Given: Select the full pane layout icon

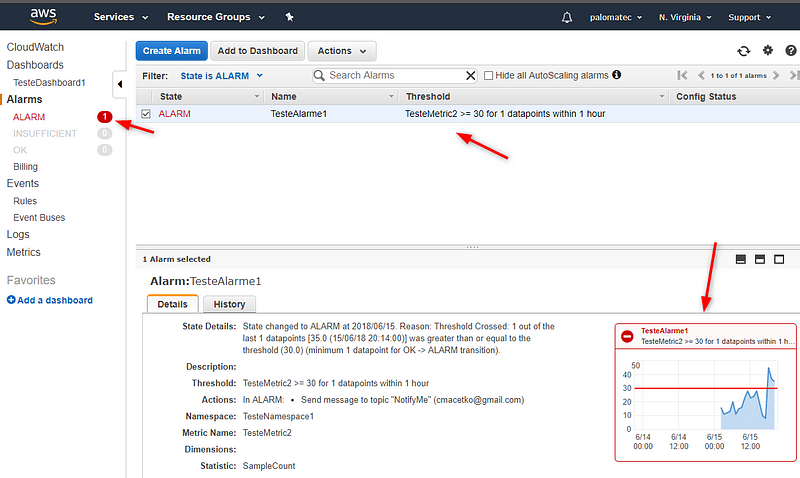Looking at the screenshot, I should 779,259.
